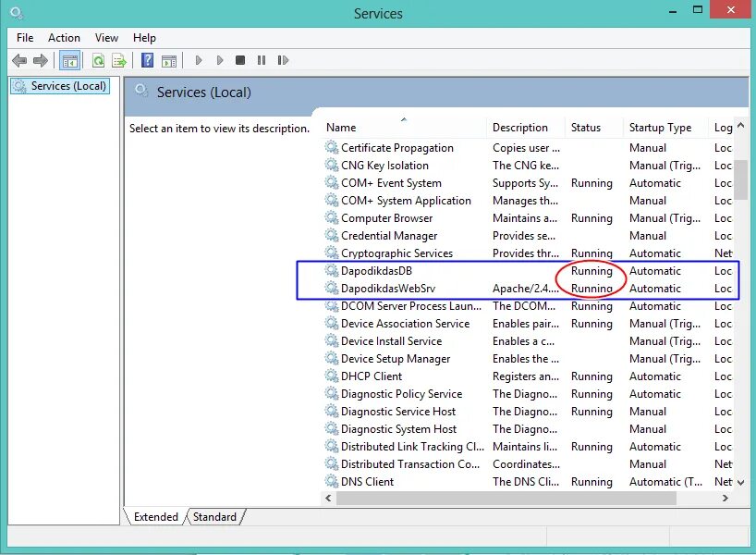The width and height of the screenshot is (756, 555).
Task: Select Services (Local) in the console tree
Action: click(60, 86)
